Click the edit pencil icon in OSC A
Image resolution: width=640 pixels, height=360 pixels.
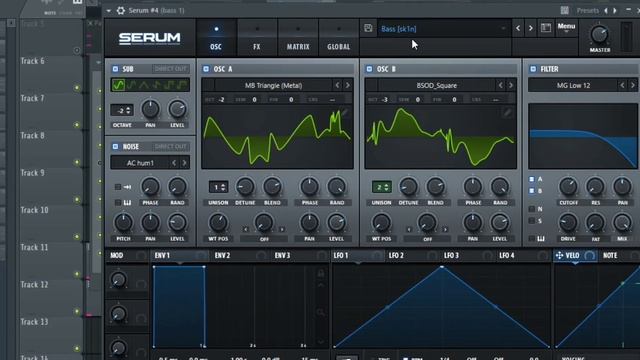(344, 112)
